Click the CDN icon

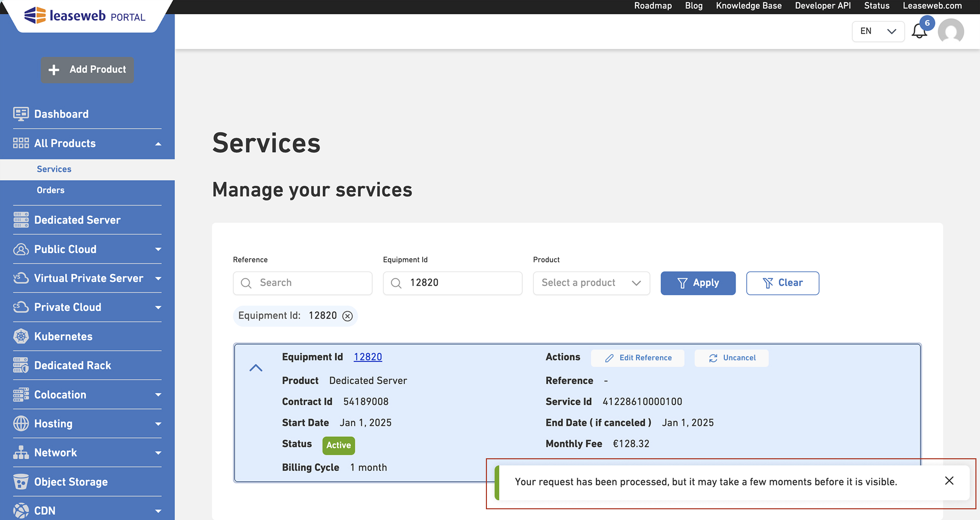21,511
